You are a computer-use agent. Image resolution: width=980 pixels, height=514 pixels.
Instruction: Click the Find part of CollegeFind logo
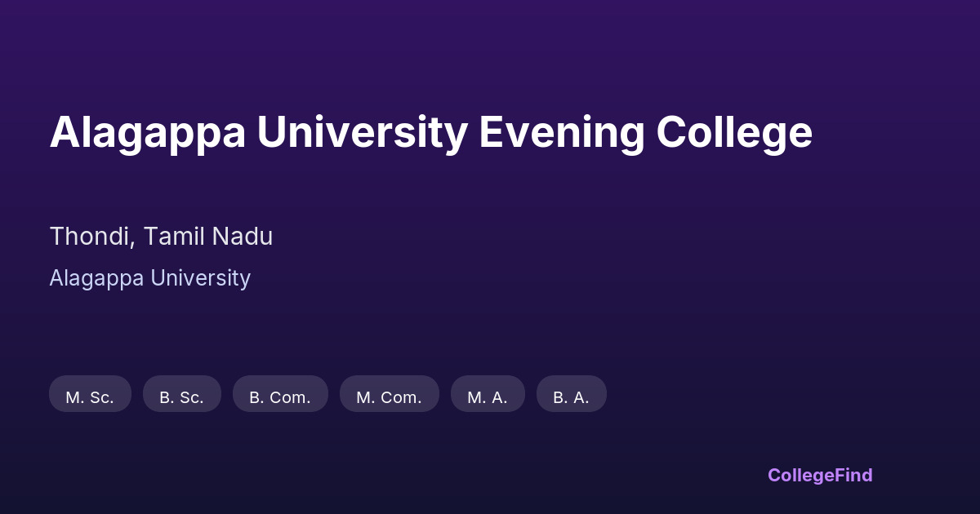pyautogui.click(x=854, y=475)
